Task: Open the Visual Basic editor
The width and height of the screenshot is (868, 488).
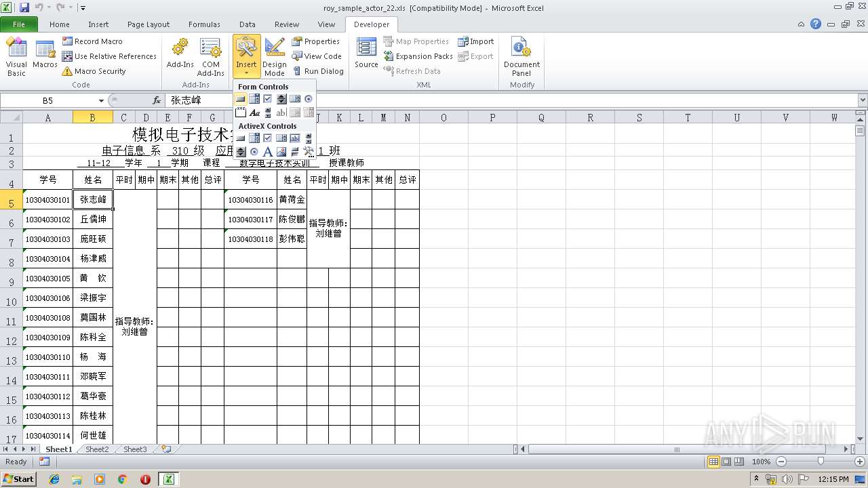Action: [16, 56]
